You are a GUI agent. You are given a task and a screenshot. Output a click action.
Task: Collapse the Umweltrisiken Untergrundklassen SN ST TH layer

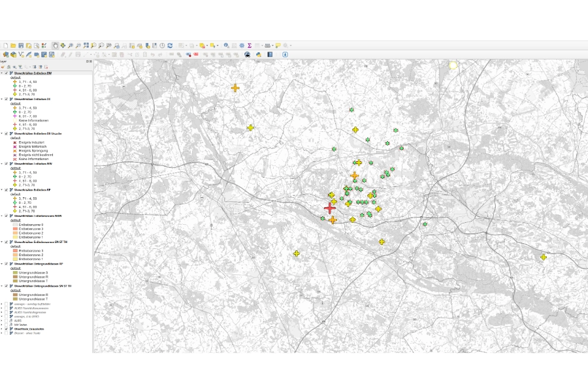point(2,286)
